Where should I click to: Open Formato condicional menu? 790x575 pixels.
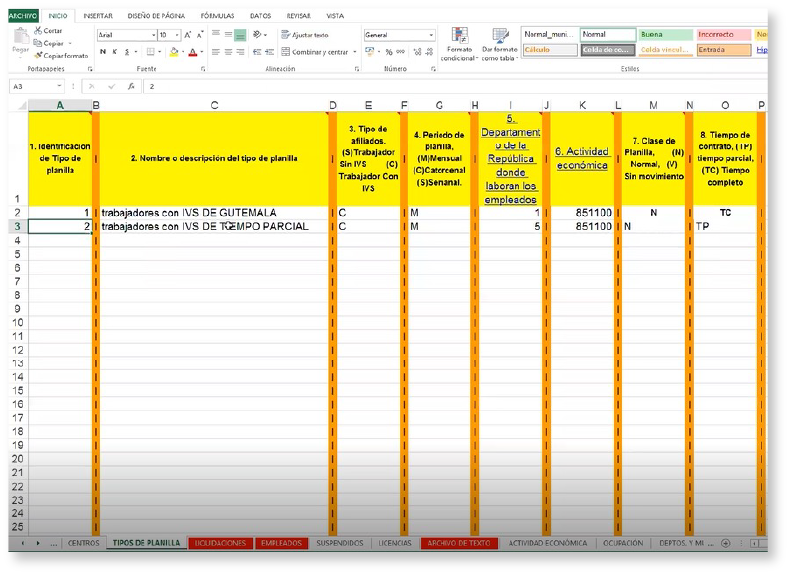[x=459, y=44]
